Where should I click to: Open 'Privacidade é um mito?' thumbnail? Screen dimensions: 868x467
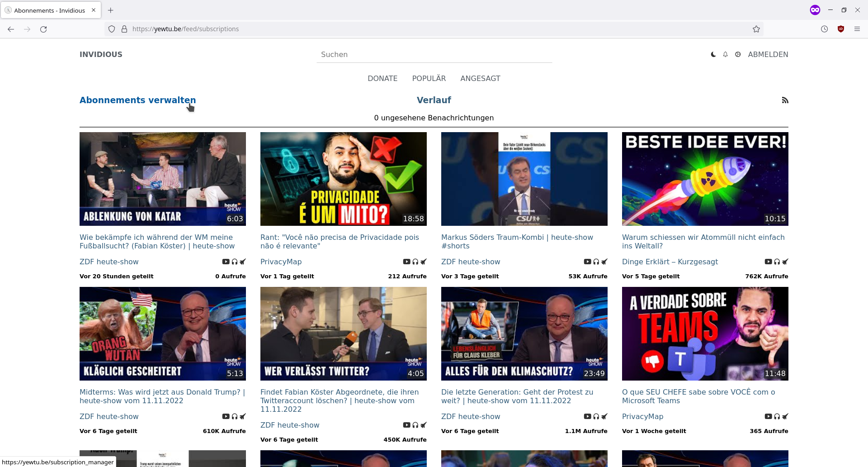pos(344,179)
